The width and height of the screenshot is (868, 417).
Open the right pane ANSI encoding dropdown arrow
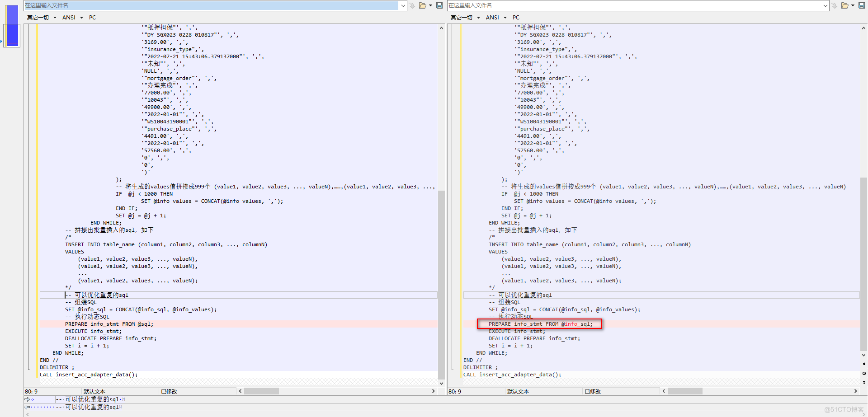click(x=505, y=18)
